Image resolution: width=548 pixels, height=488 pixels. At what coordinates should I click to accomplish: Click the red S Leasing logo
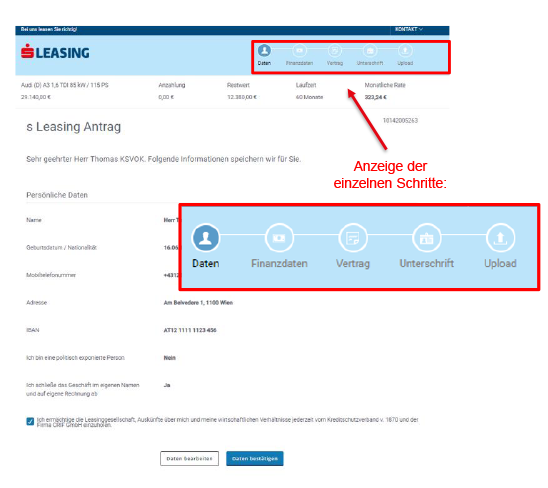coord(55,52)
